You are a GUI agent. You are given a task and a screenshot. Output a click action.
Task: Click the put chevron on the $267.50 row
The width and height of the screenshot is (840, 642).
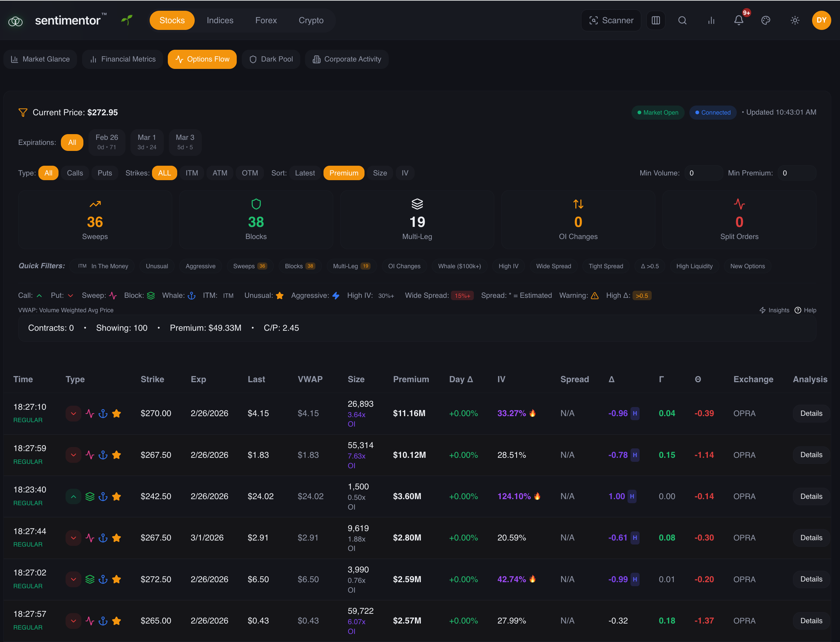coord(73,455)
